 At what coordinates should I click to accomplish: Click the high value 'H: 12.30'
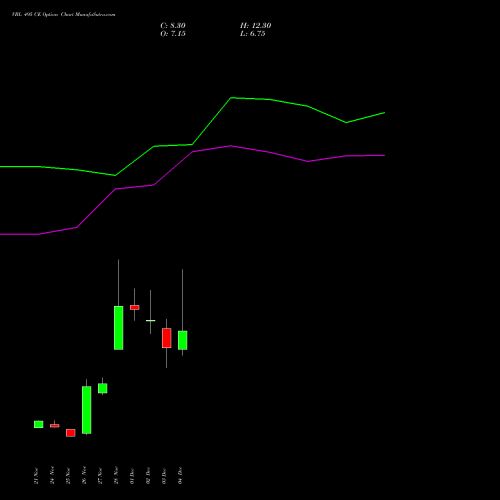pos(255,26)
